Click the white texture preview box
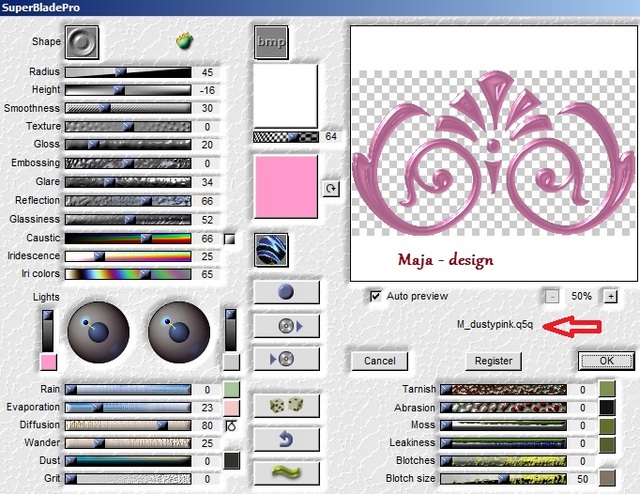Viewport: 640px width, 494px height. coord(285,96)
